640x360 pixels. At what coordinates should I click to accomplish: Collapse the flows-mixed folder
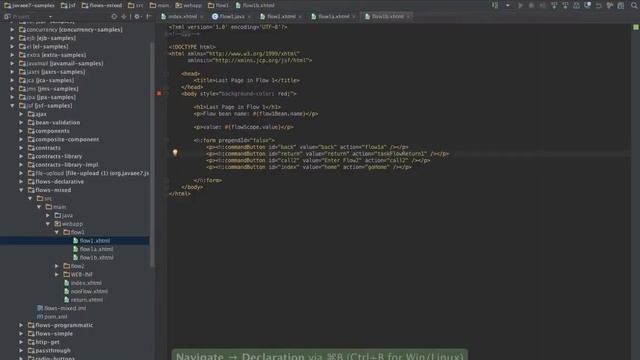pos(21,190)
